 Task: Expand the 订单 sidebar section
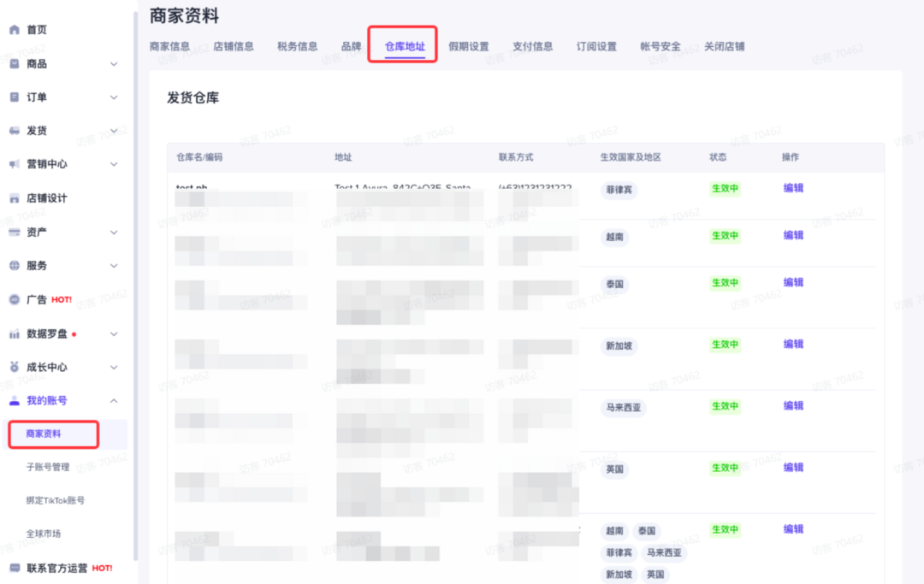click(x=114, y=97)
